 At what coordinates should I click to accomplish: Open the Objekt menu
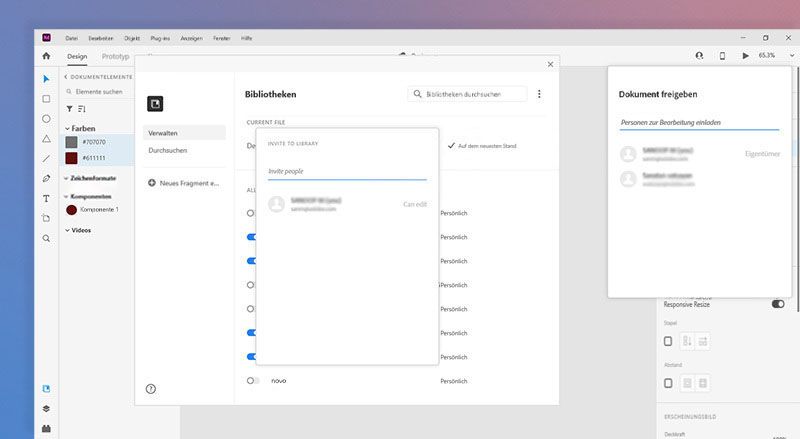(132, 38)
